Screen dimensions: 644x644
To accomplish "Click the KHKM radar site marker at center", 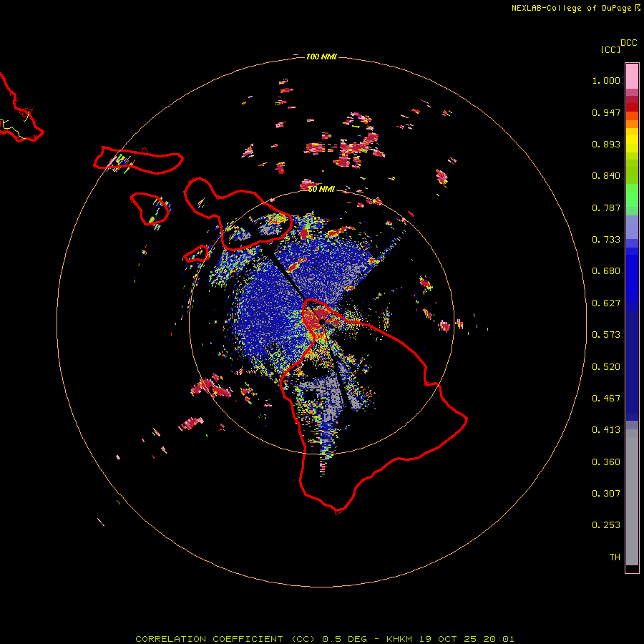I will click(322, 321).
